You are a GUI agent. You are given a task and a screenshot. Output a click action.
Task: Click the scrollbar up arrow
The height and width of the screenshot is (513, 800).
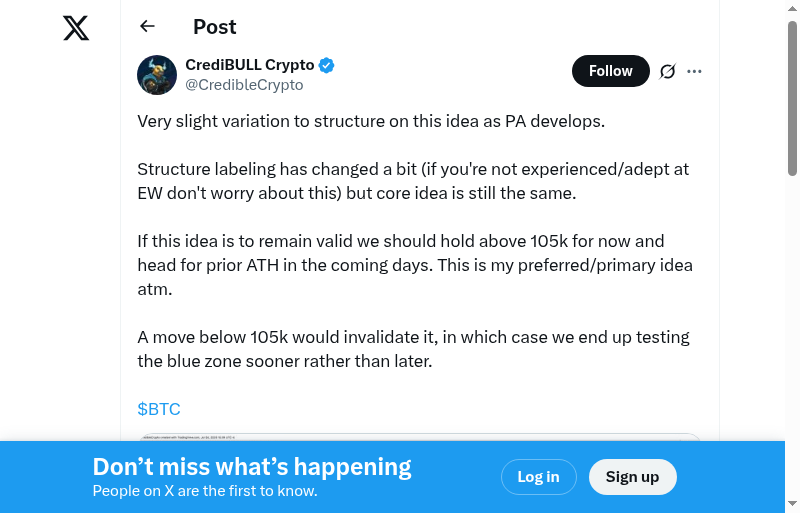(792, 8)
